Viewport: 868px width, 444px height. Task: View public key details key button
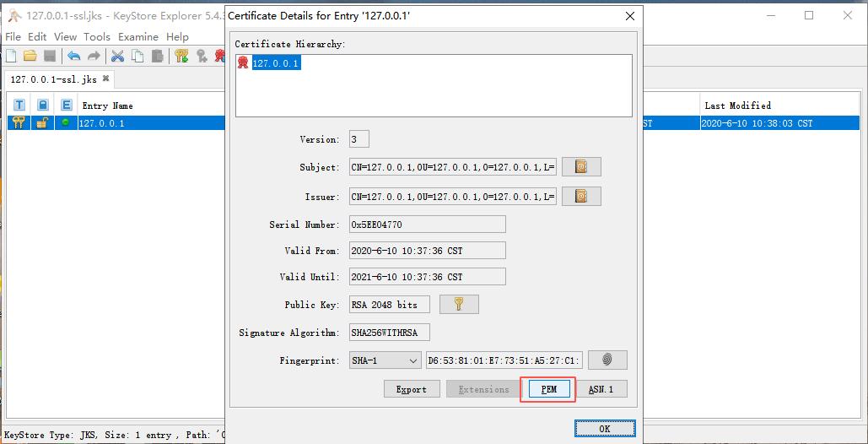(x=459, y=304)
